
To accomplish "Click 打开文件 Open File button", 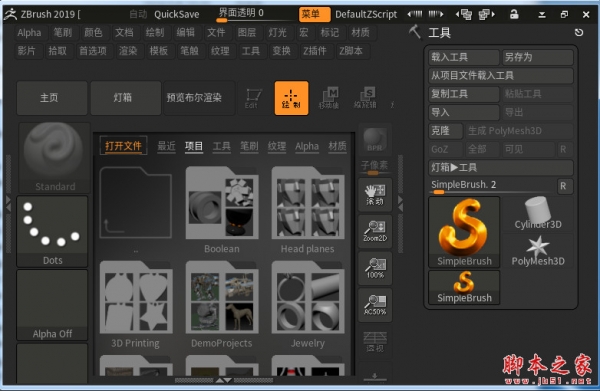I will [123, 146].
